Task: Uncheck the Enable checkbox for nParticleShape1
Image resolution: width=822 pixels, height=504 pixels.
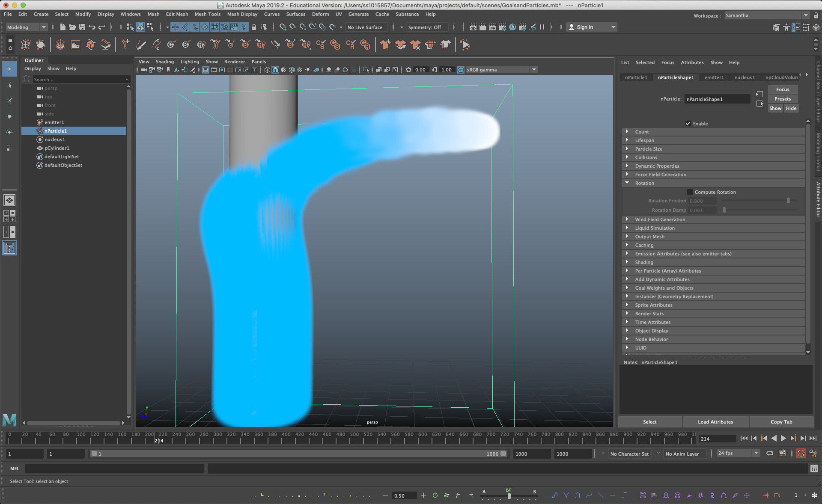Action: pos(688,124)
